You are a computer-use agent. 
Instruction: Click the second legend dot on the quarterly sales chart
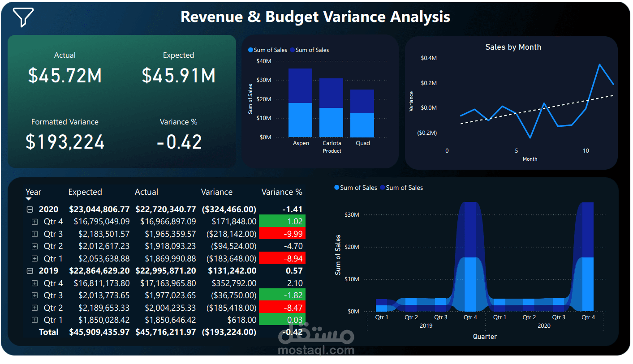tap(382, 188)
